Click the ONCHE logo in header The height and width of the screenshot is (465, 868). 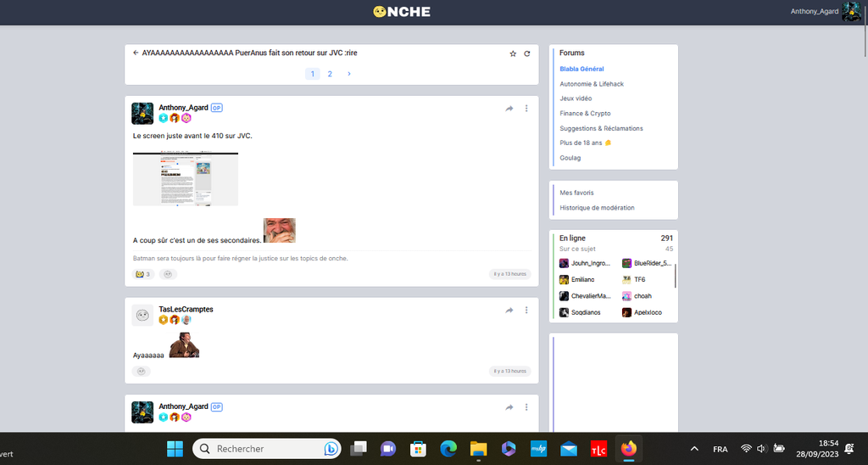tap(402, 12)
